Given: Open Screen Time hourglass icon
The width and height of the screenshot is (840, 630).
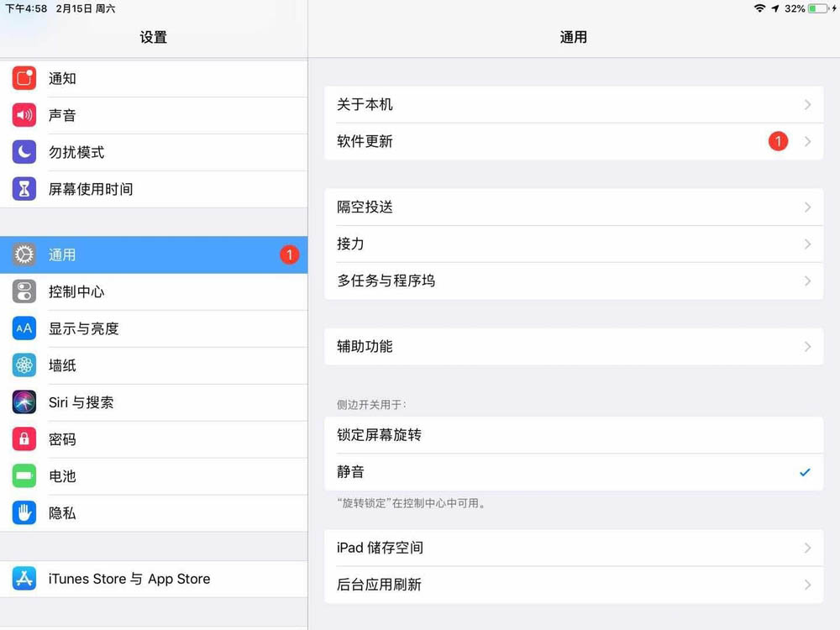Looking at the screenshot, I should click(x=24, y=189).
